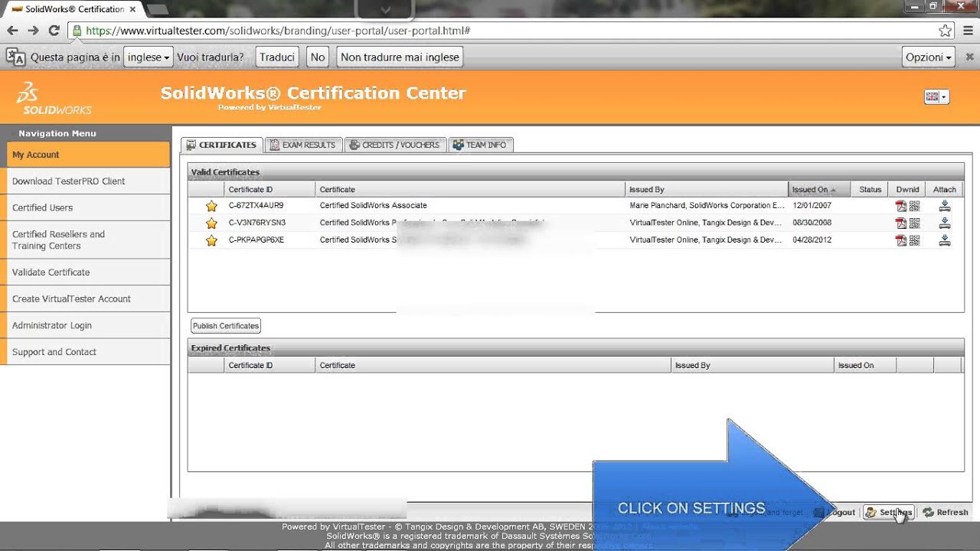The image size is (980, 551).
Task: Click the star icon beside C-V3N76RYSN3
Action: coord(211,223)
